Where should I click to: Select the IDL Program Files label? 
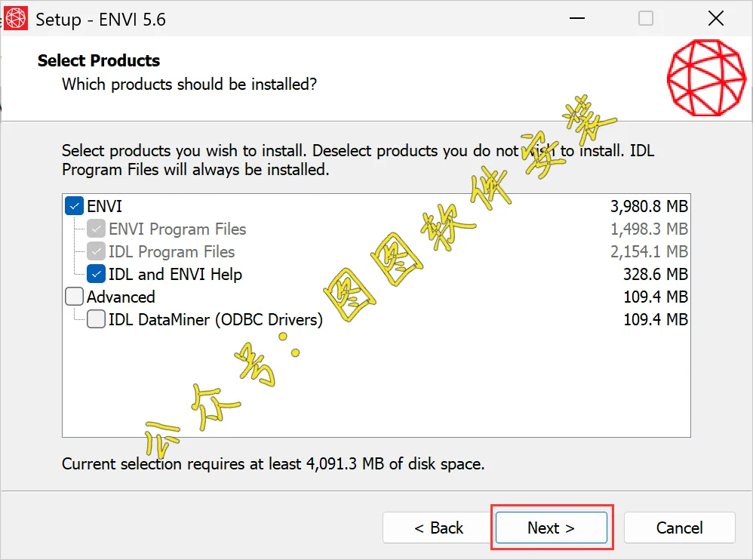tap(171, 251)
